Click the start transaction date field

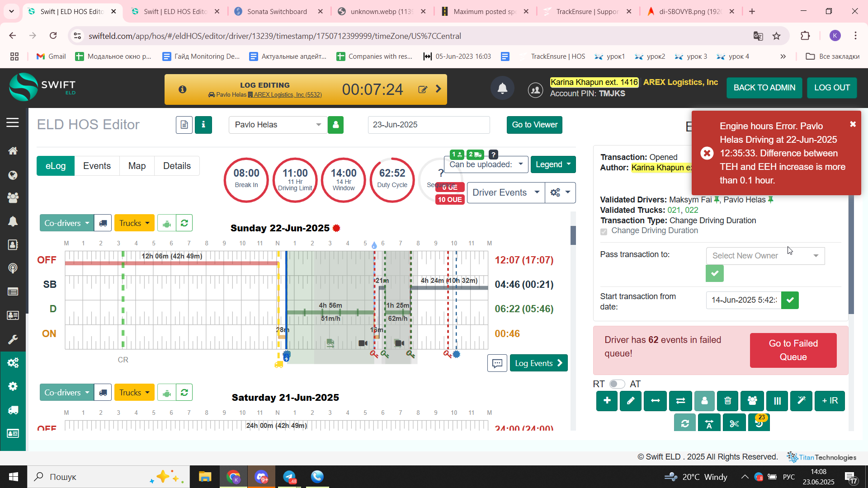pyautogui.click(x=744, y=300)
